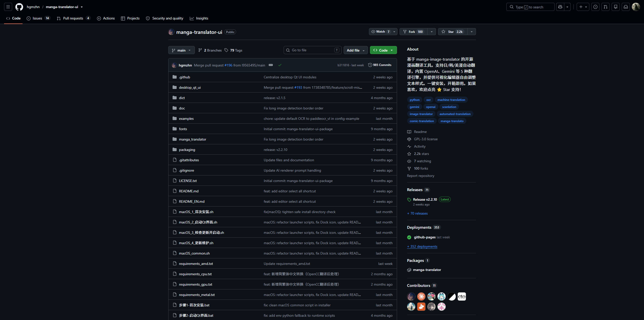Screen dimensions: 644x320
Task: Show + 352 deployments link
Action: pos(422,246)
